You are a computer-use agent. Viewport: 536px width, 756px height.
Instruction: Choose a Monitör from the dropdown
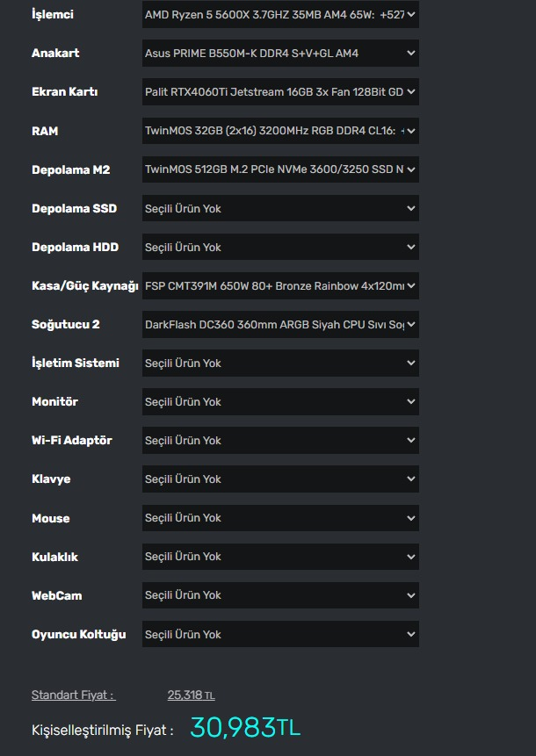280,401
